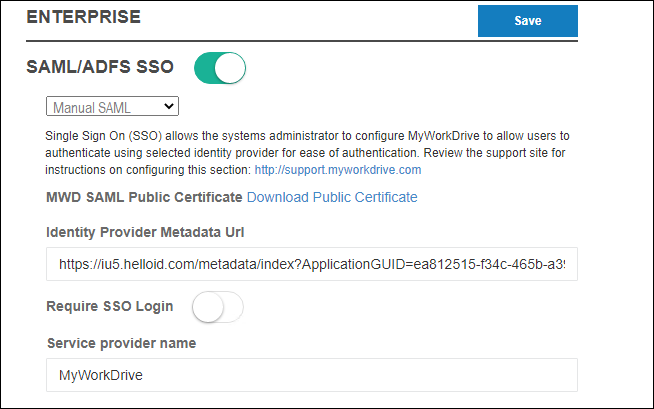Click the Service provider name field
Viewport: 654px width, 409px height.
pyautogui.click(x=312, y=375)
